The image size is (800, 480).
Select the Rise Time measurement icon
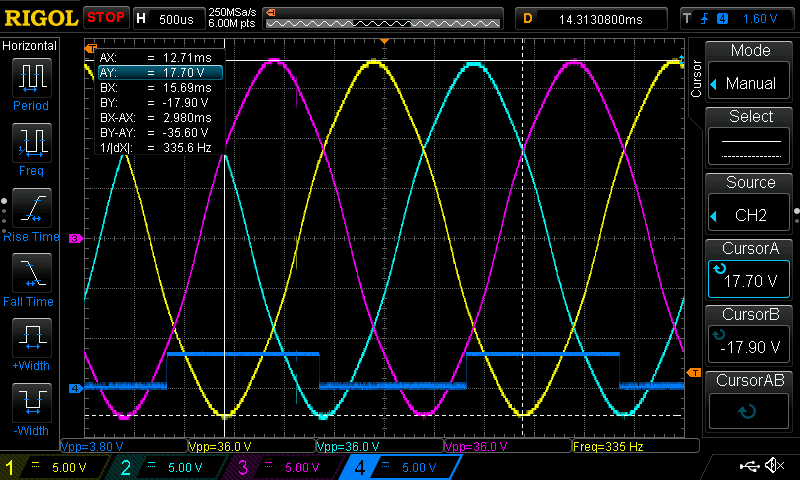pos(32,208)
